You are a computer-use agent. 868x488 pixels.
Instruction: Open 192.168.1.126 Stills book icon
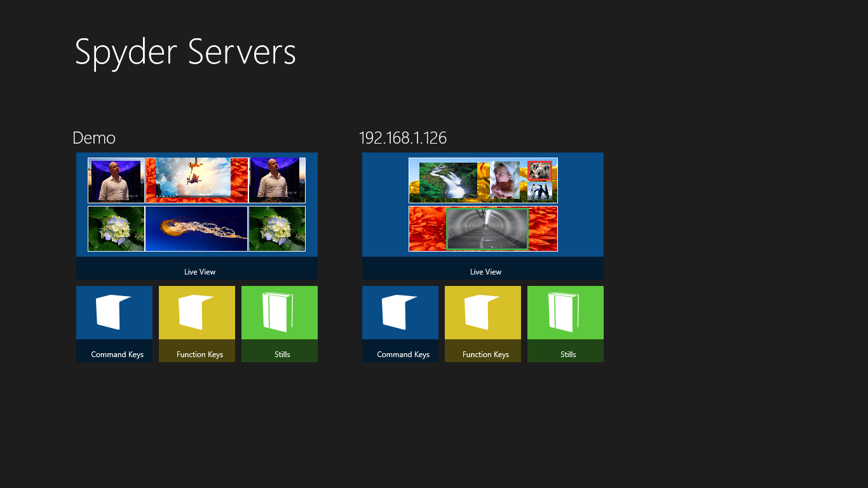coord(565,312)
